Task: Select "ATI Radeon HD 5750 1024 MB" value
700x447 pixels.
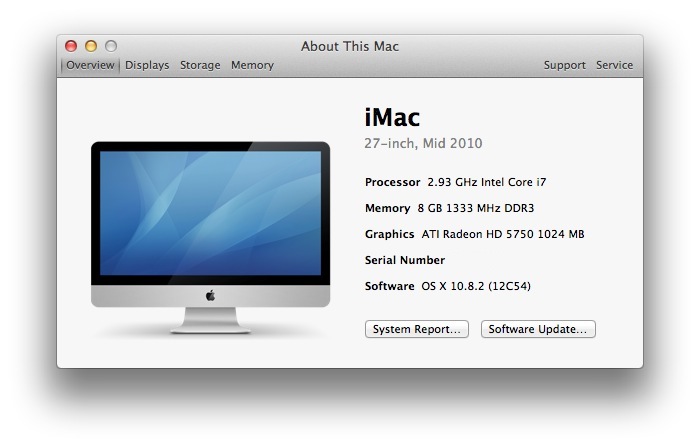Action: (503, 234)
